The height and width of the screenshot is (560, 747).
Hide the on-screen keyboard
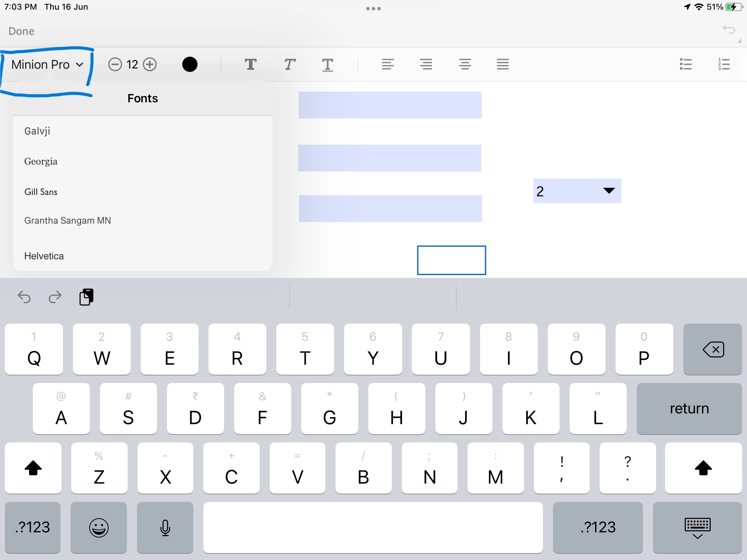tap(697, 528)
